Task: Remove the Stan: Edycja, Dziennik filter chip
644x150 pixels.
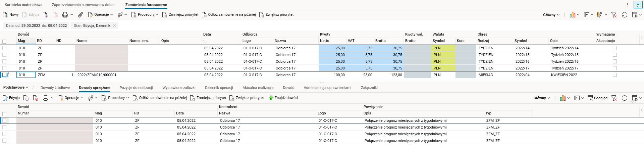Action: [114, 26]
